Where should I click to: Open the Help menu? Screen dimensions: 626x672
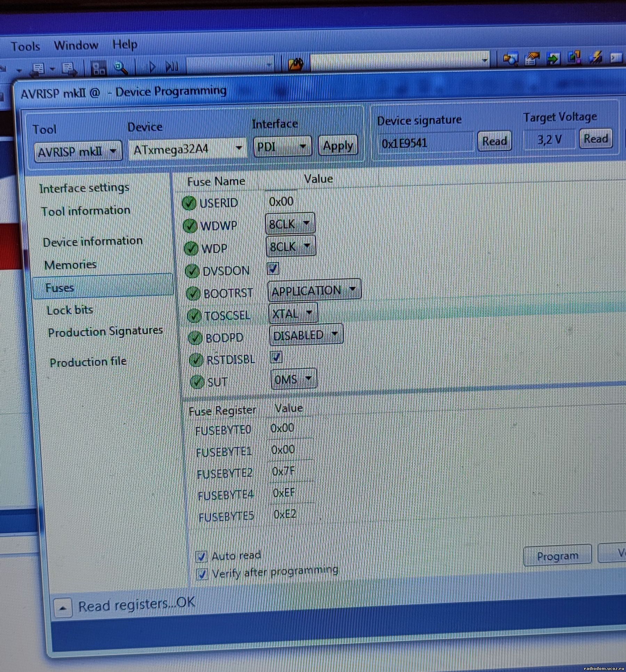[125, 44]
